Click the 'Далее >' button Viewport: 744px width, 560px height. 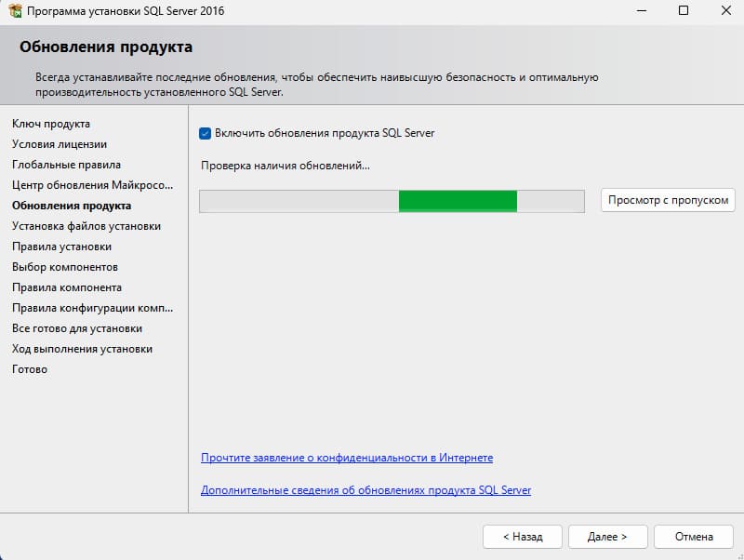pos(608,537)
